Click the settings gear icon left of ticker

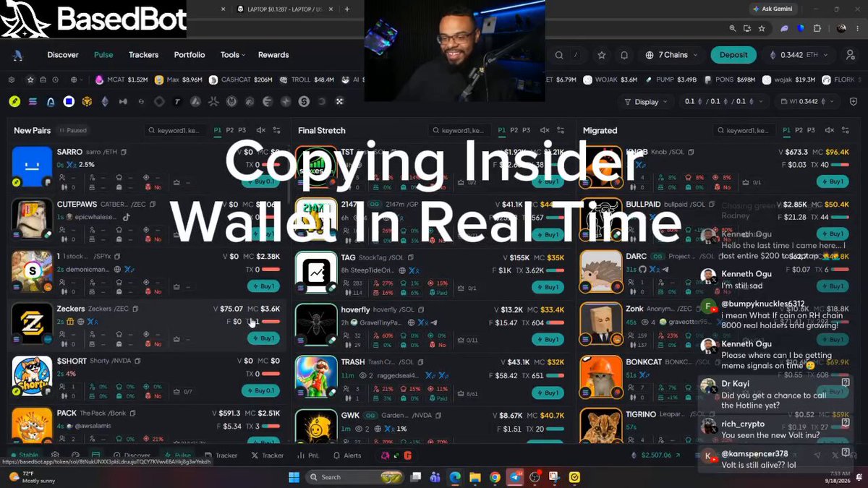coord(13,80)
